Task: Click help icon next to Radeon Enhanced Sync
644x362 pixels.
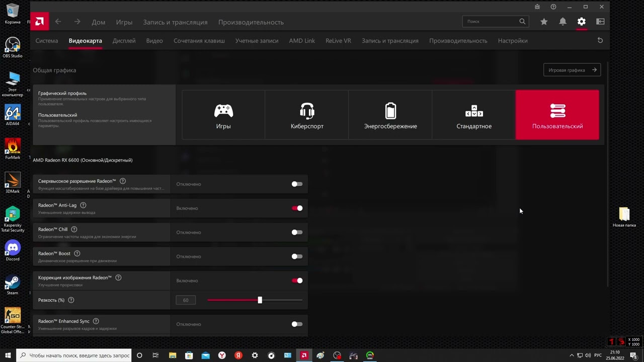Action: click(x=96, y=321)
